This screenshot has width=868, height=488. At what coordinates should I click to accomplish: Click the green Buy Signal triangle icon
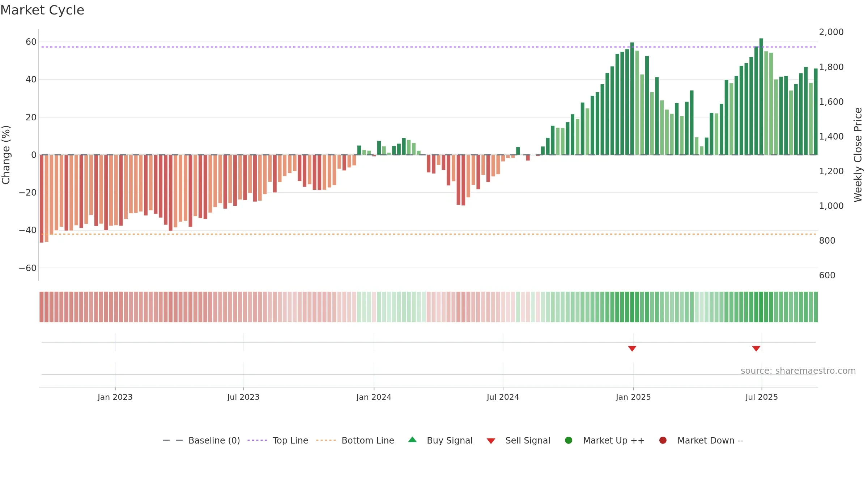click(x=412, y=440)
